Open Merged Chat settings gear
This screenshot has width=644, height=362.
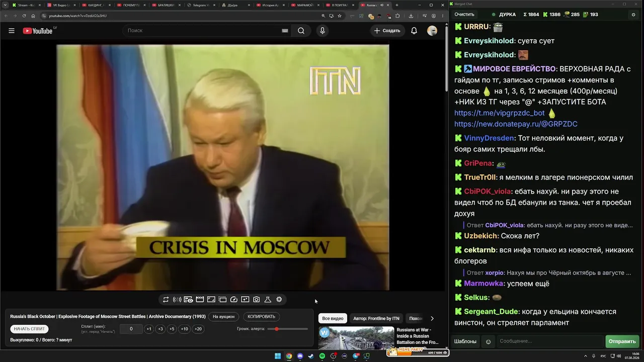(x=633, y=15)
